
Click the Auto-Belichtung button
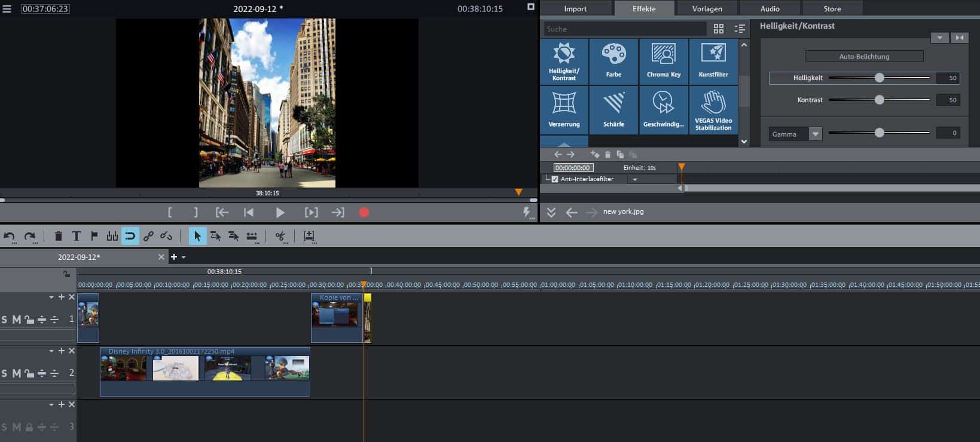coord(864,56)
